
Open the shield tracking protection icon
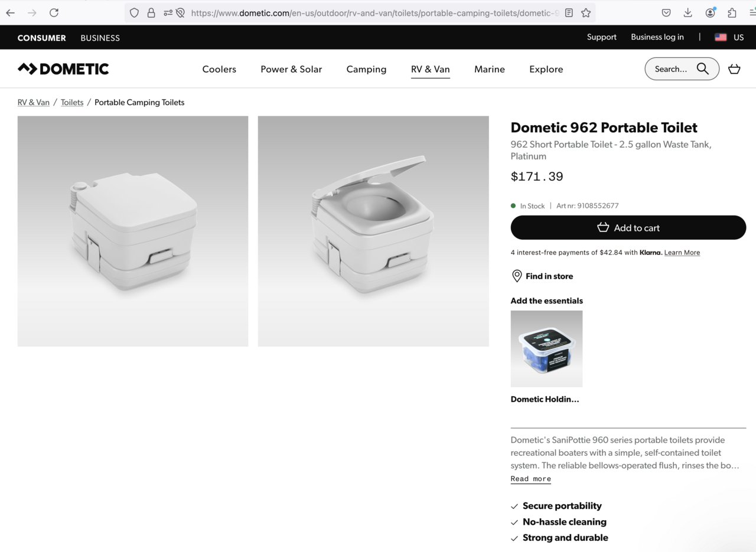(x=134, y=12)
